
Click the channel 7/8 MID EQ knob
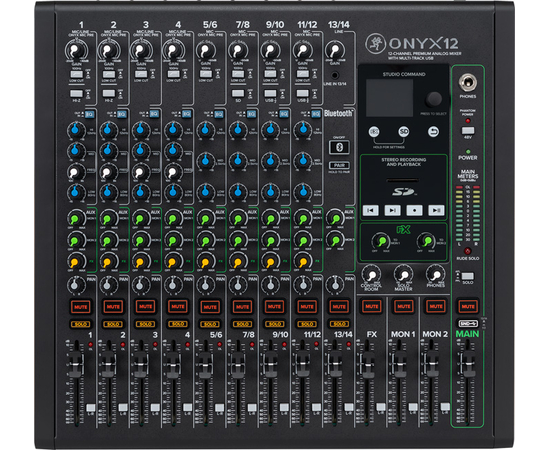tap(238, 161)
